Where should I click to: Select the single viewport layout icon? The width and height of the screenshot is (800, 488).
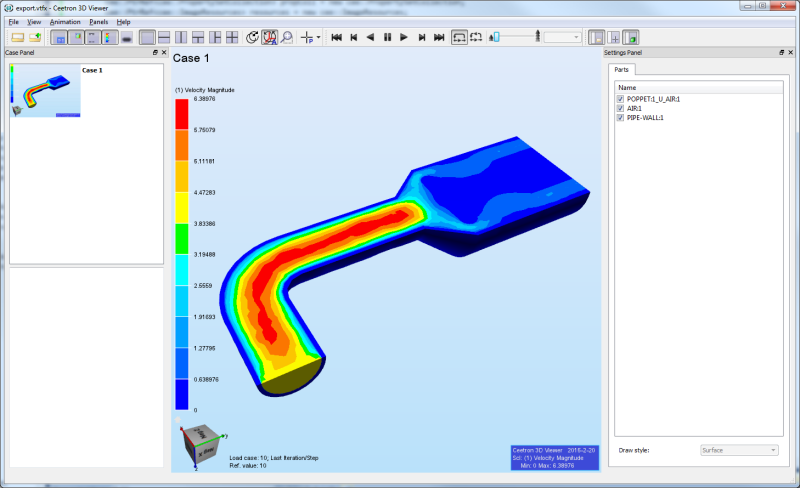(x=145, y=37)
